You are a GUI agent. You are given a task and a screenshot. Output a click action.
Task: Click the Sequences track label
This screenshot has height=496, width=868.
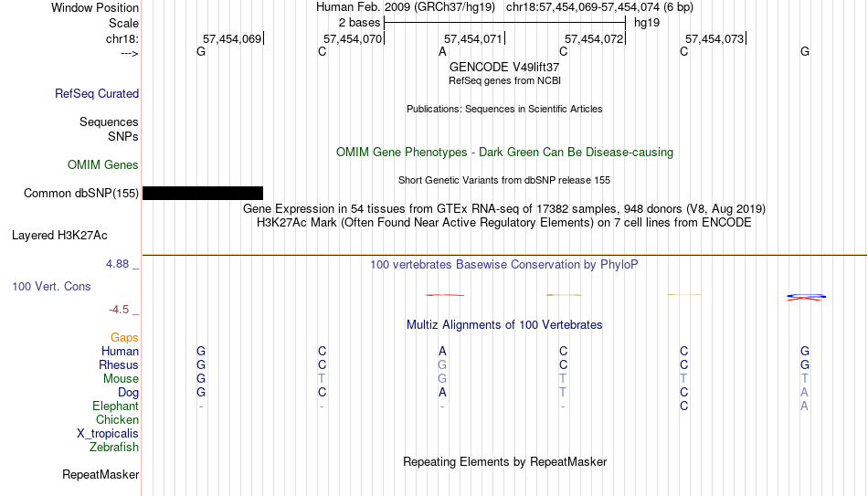(x=109, y=121)
